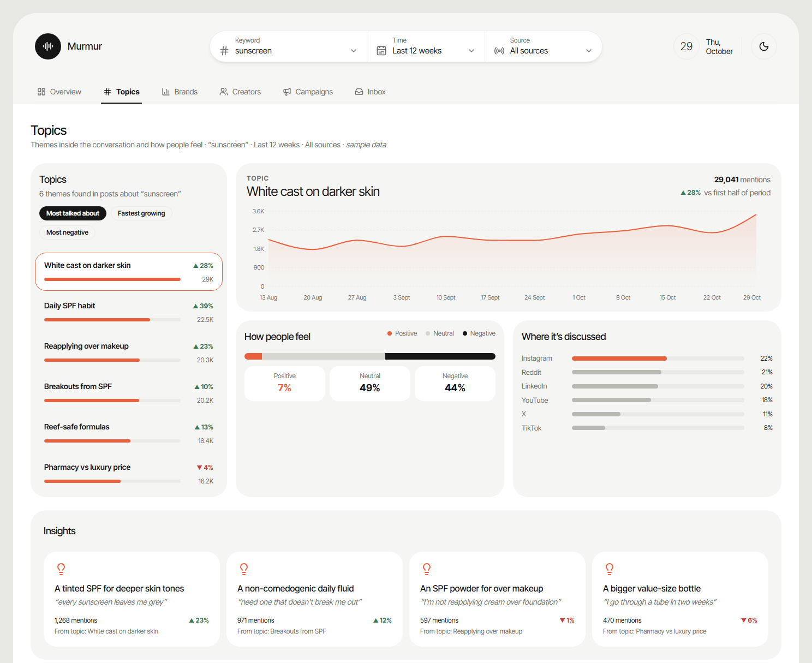Click the Positive 7% sentiment card
Image resolution: width=812 pixels, height=663 pixels.
tap(285, 384)
